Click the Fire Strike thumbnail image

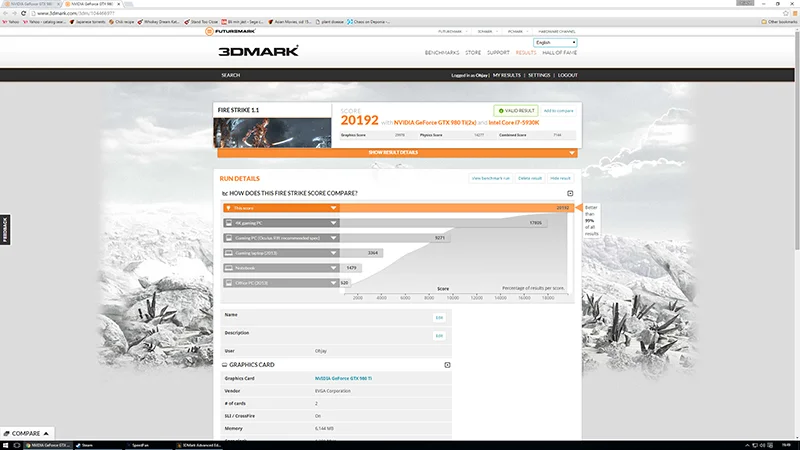click(272, 133)
